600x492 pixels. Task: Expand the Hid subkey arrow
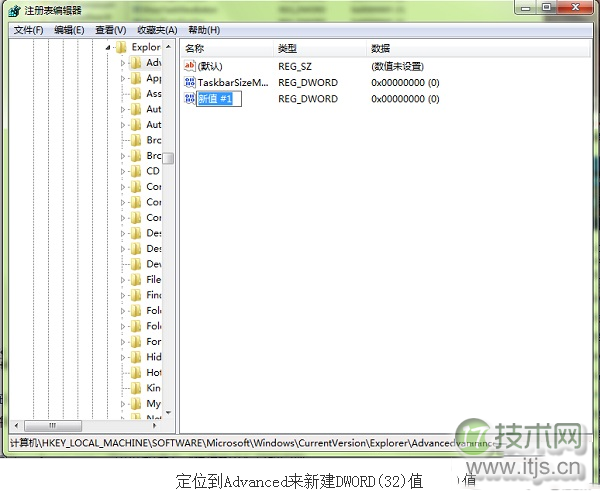[x=124, y=357]
